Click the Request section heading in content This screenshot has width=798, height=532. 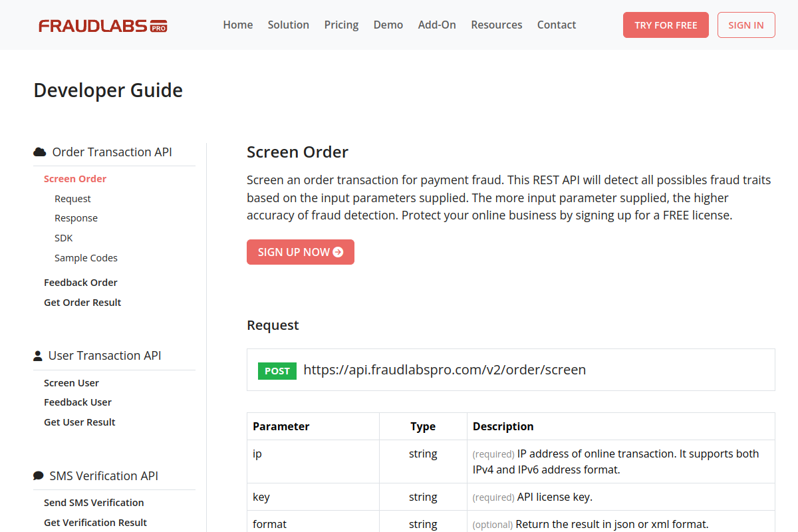(273, 325)
